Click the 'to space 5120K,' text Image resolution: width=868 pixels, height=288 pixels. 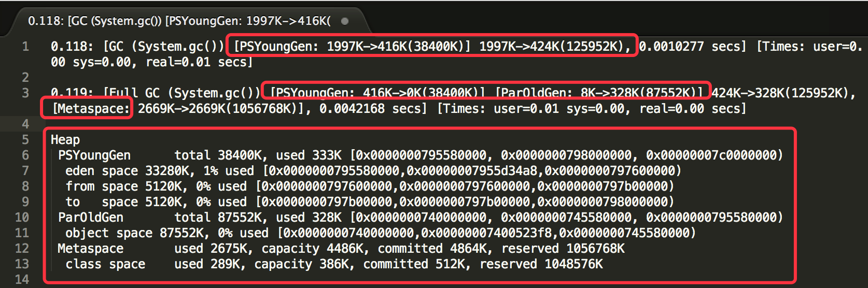pos(127,202)
